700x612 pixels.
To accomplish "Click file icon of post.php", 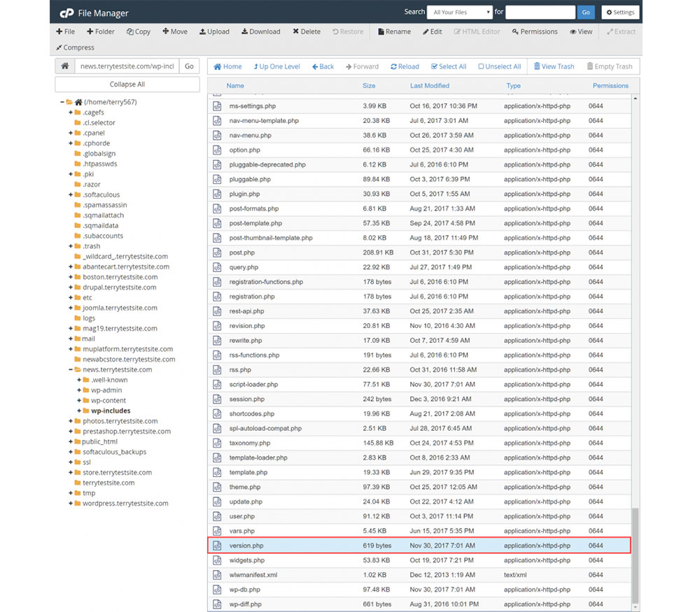I will pos(217,252).
